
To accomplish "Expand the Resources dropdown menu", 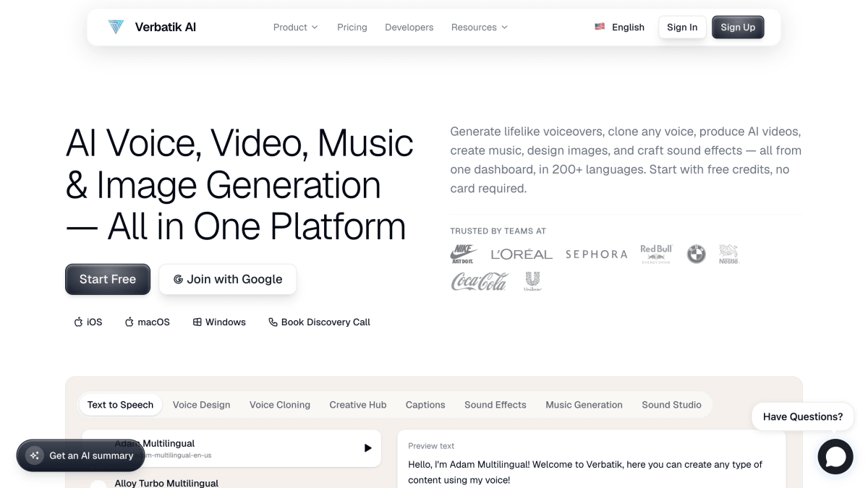I will coord(480,27).
